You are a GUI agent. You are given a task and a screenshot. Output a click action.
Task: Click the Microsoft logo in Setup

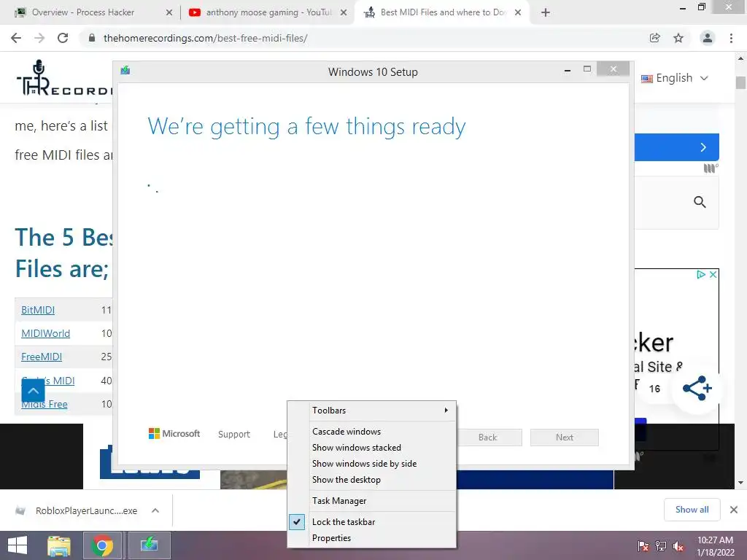(x=174, y=434)
